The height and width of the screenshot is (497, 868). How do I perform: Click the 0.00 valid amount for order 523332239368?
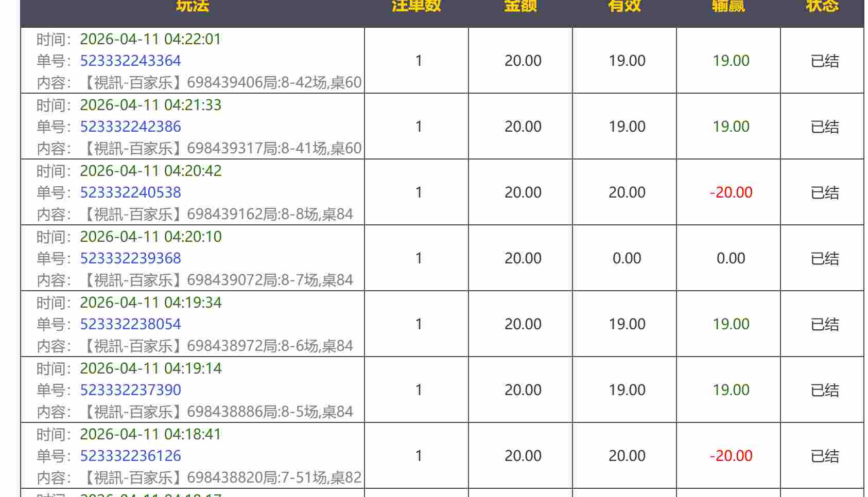pyautogui.click(x=627, y=258)
